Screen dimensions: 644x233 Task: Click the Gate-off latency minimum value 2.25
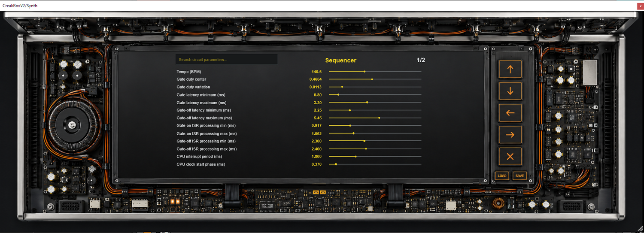pyautogui.click(x=318, y=110)
